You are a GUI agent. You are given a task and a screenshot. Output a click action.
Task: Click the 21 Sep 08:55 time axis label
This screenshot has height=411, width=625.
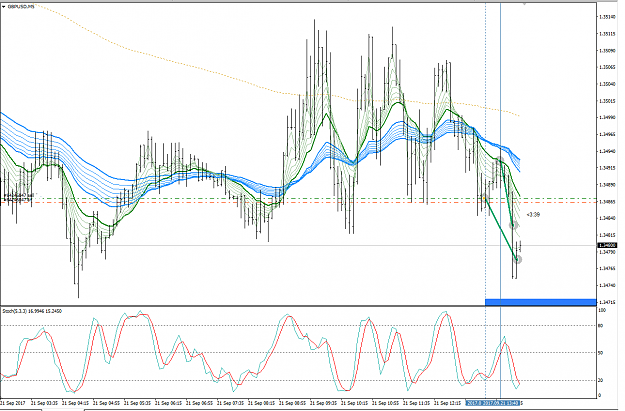(x=293, y=403)
